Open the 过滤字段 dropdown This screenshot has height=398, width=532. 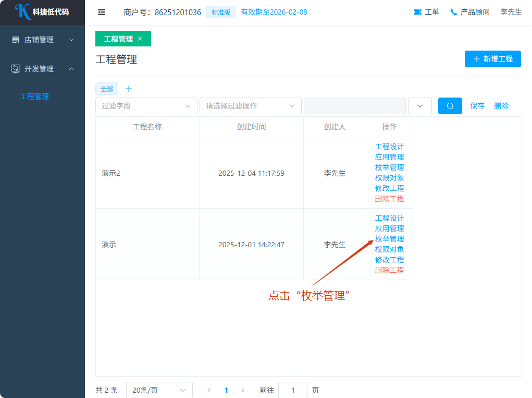146,106
